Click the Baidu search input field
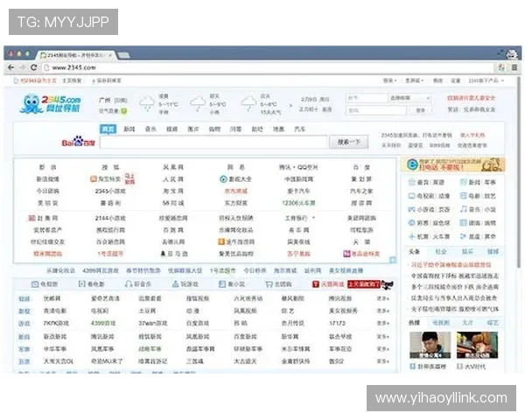This screenshot has width=525, height=420. click(x=213, y=142)
